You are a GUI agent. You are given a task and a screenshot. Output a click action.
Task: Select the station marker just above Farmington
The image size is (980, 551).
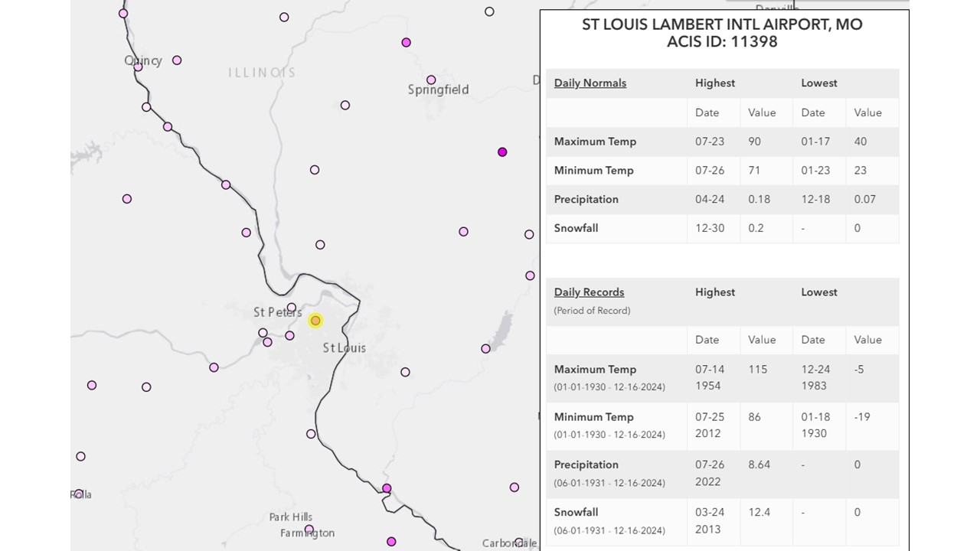(309, 529)
